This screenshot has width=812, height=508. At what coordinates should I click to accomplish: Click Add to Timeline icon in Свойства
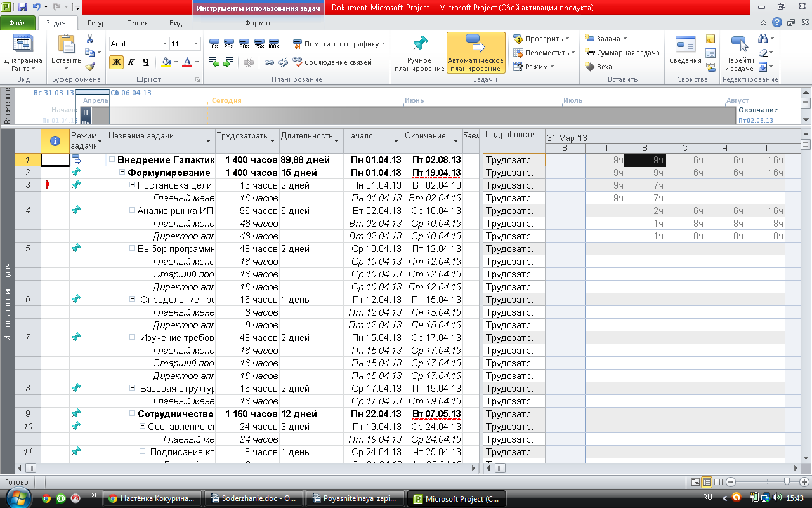710,66
